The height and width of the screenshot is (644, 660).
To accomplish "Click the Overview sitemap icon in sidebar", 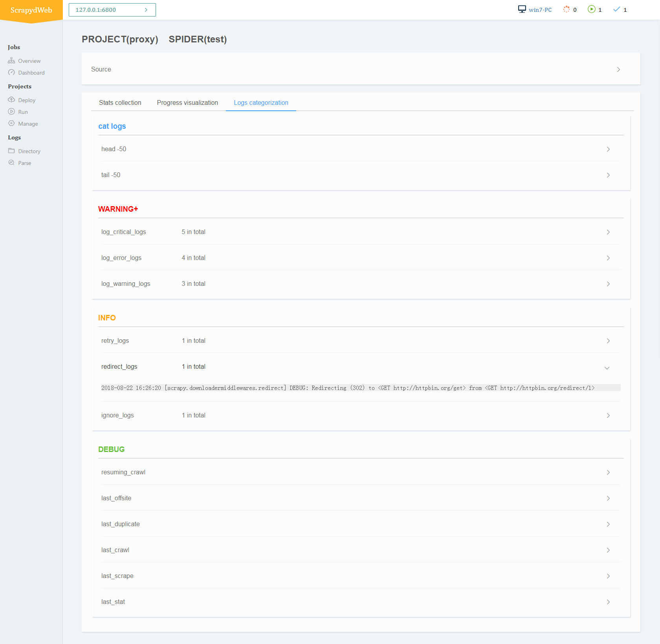I will click(x=11, y=61).
